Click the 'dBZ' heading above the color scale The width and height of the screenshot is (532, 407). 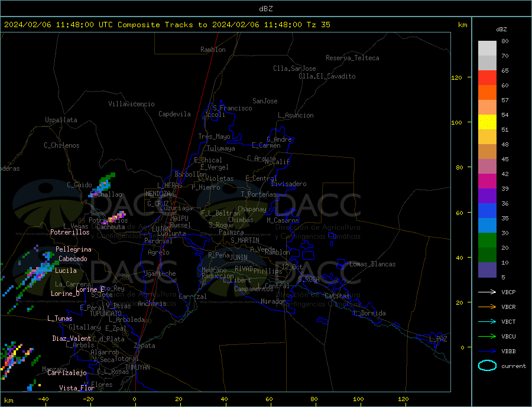click(501, 30)
